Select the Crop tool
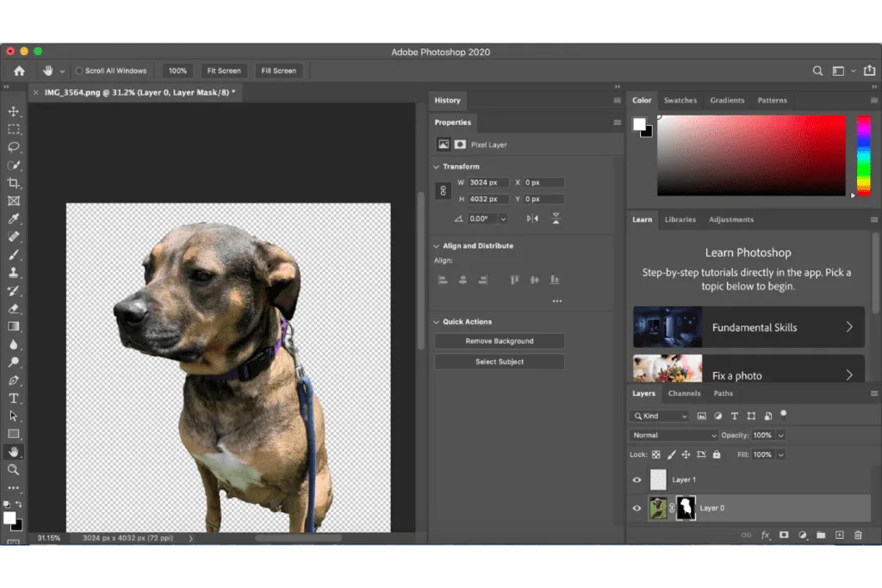 pyautogui.click(x=12, y=183)
